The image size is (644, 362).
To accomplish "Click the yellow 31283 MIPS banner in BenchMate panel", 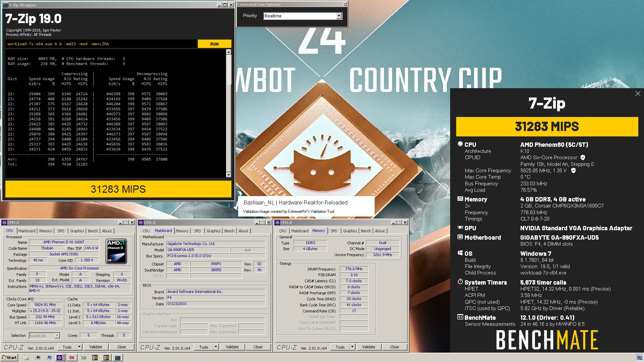I will click(x=547, y=127).
